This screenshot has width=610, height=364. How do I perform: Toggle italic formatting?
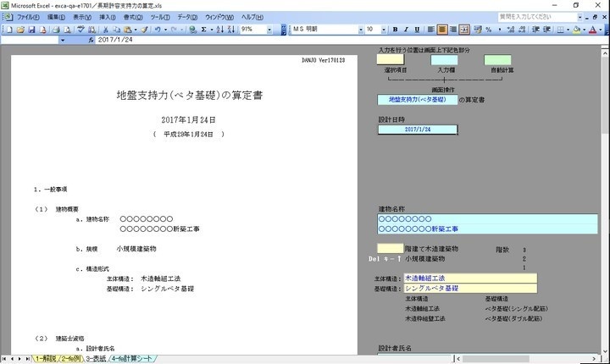point(406,30)
